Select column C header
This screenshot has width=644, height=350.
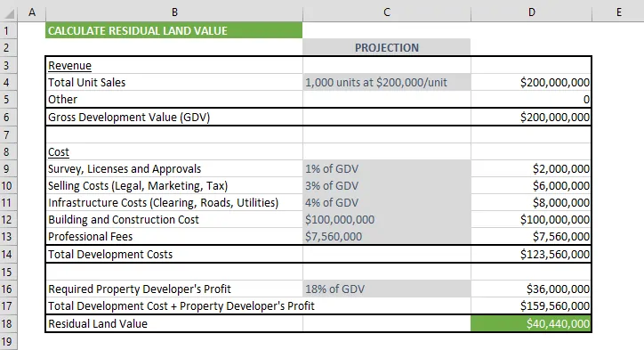click(386, 12)
